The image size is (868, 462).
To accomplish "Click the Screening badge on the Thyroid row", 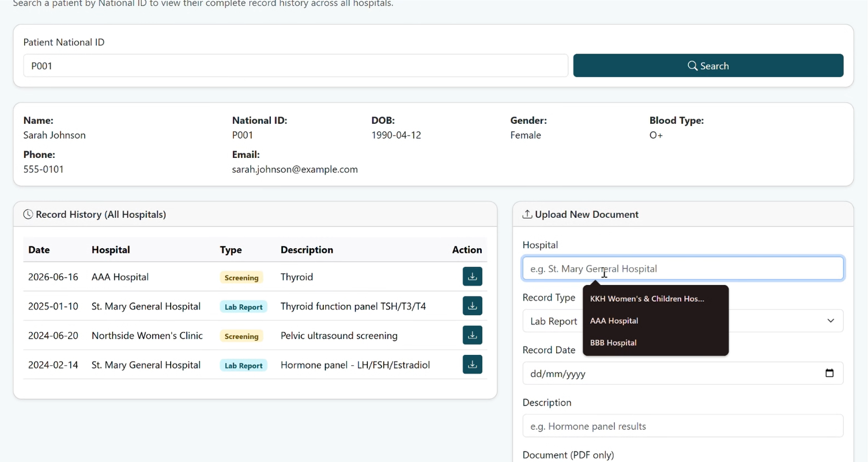I will (241, 278).
